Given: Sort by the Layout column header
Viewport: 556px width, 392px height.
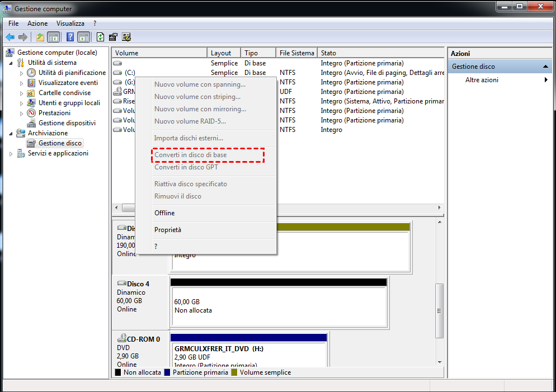Looking at the screenshot, I should 224,53.
